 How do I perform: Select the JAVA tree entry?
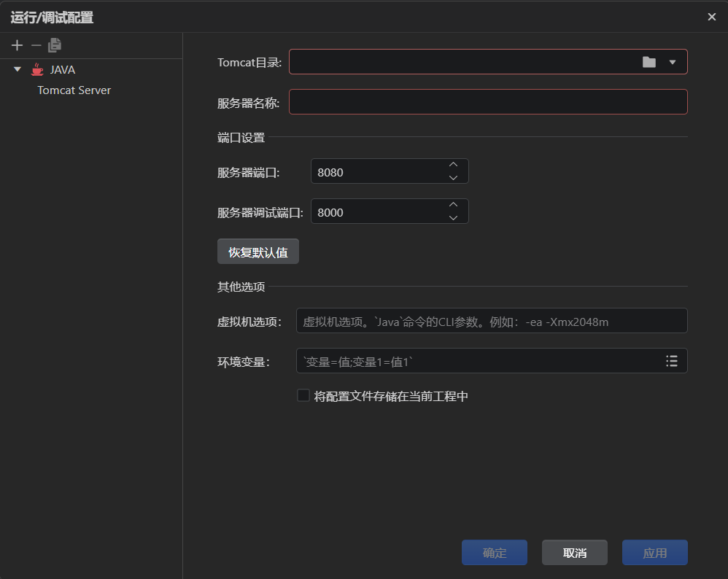[63, 70]
